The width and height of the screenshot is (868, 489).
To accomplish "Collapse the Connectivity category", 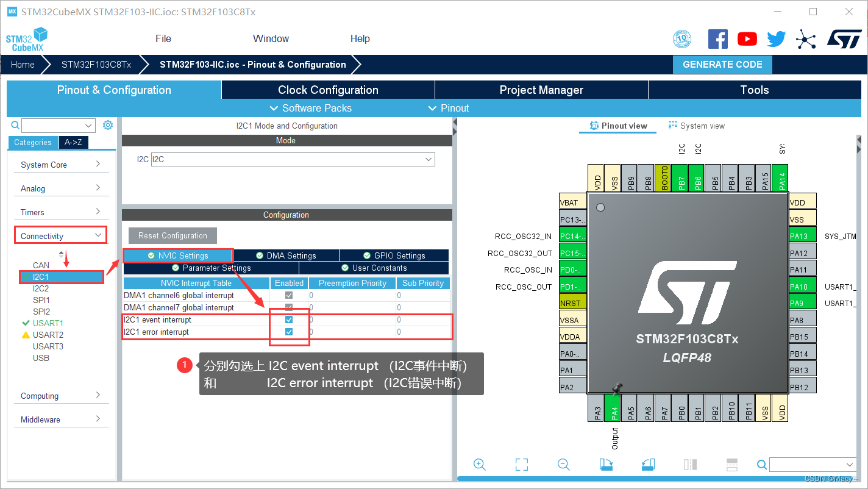I will (60, 236).
